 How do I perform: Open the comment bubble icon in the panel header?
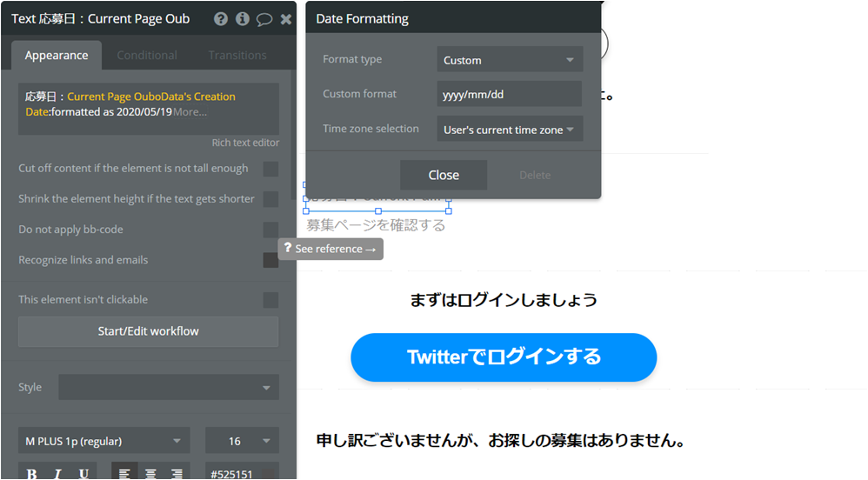264,19
